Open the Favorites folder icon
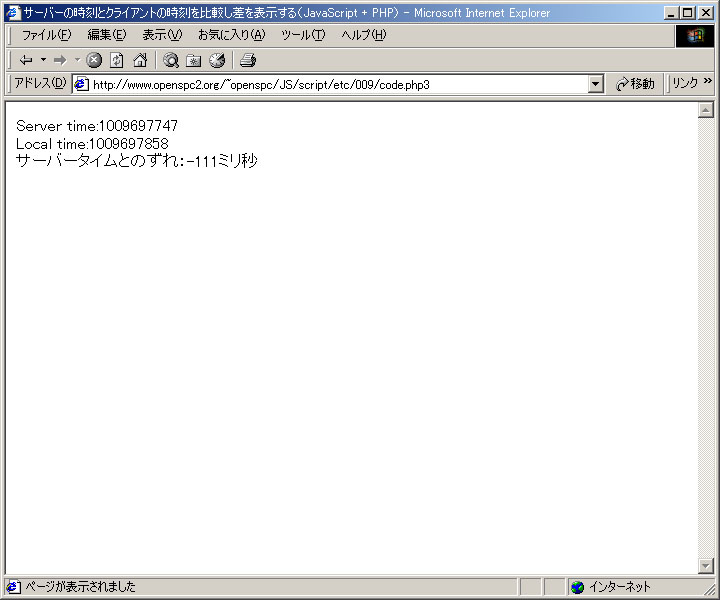Screen dimensions: 720x600 (x=193, y=60)
